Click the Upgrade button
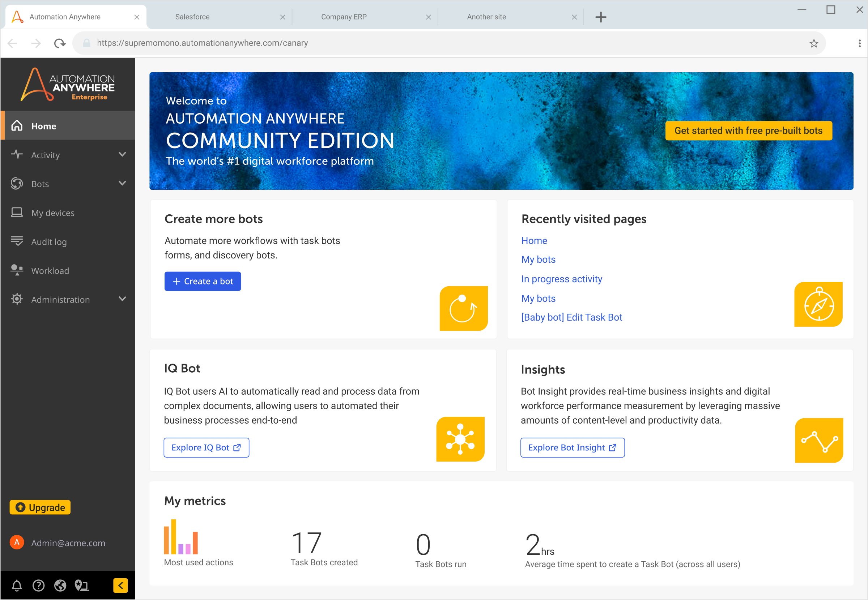Image resolution: width=868 pixels, height=600 pixels. click(40, 507)
